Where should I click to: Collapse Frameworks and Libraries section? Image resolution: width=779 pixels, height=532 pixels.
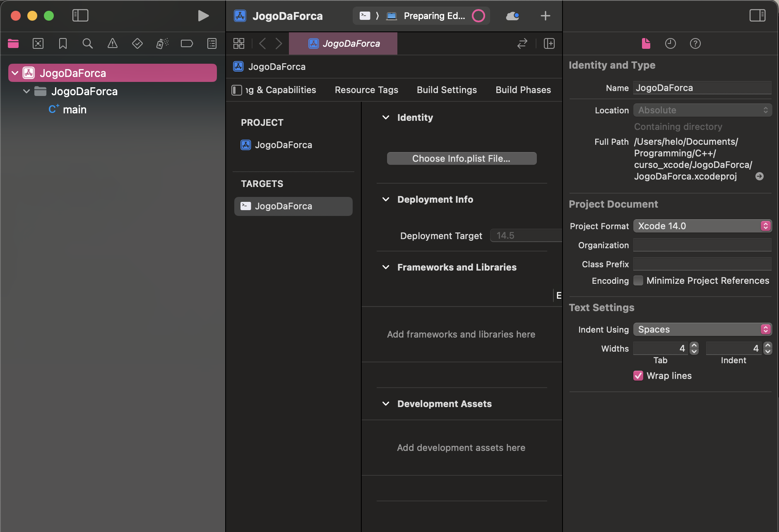coord(386,267)
